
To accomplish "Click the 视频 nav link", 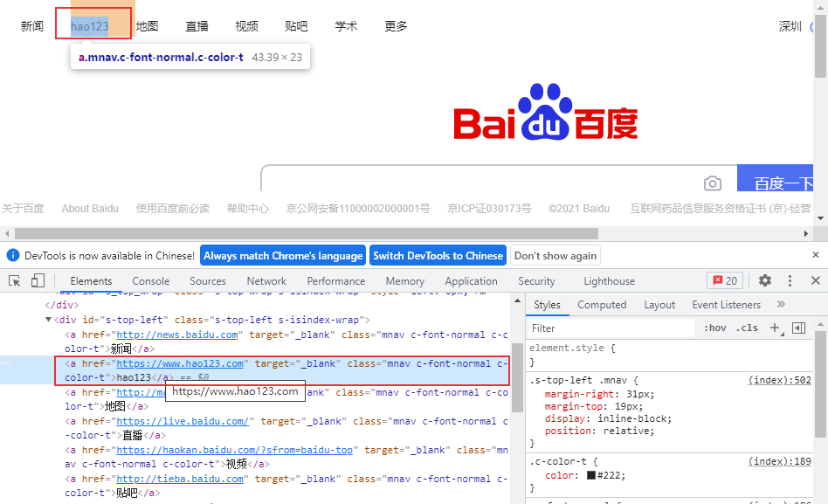I will coord(246,26).
